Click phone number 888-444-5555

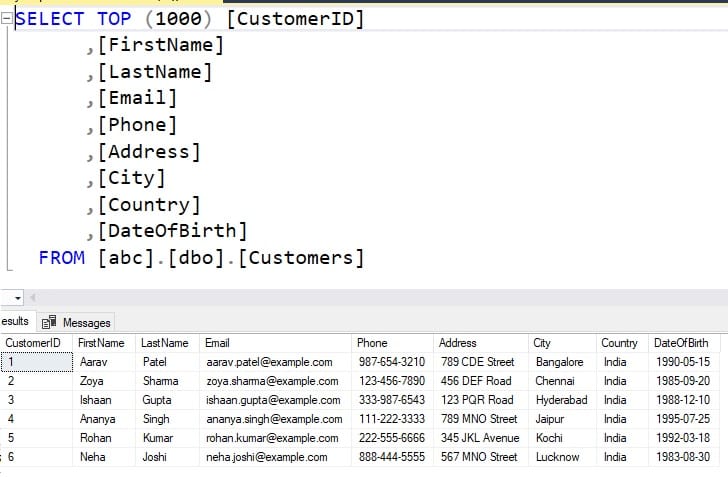click(391, 457)
